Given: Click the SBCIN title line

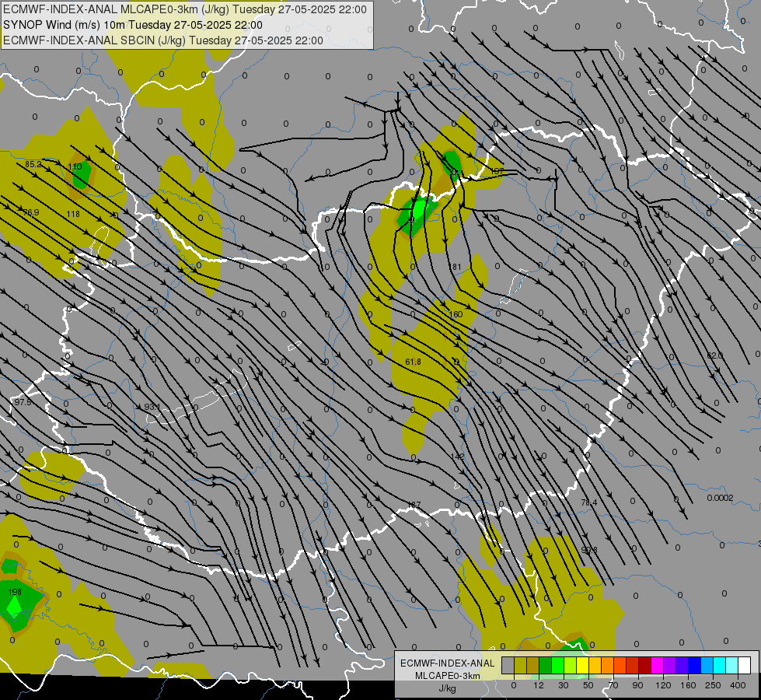Looking at the screenshot, I should tap(163, 40).
